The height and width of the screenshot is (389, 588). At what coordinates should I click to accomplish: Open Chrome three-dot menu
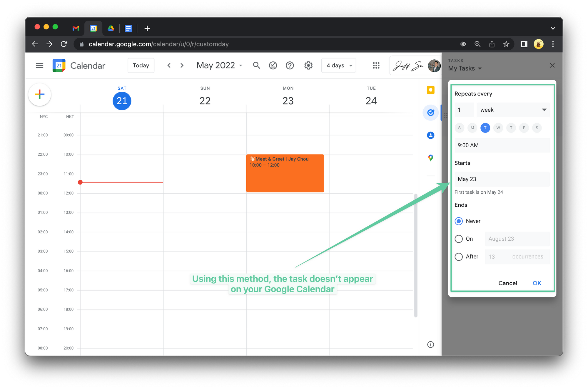pos(553,44)
